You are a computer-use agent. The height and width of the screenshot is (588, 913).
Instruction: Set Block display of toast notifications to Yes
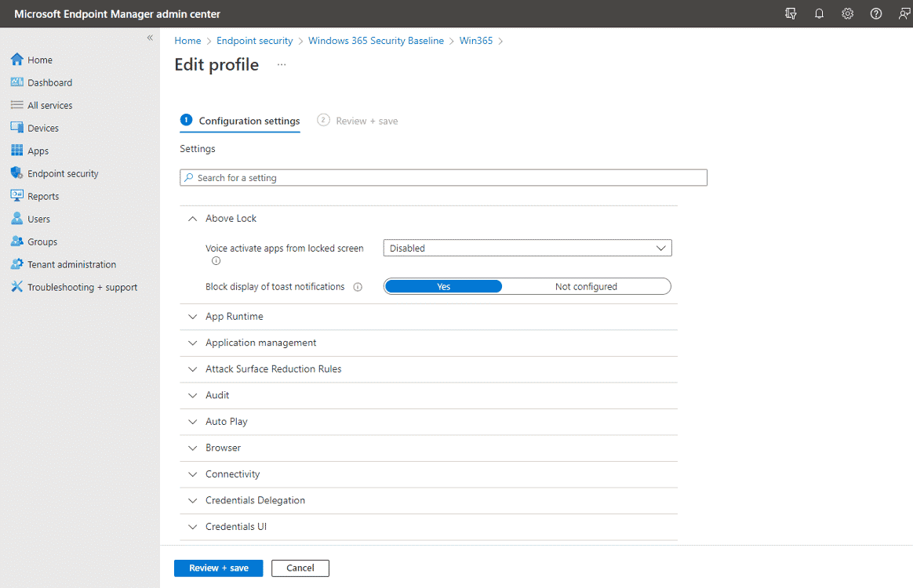444,286
